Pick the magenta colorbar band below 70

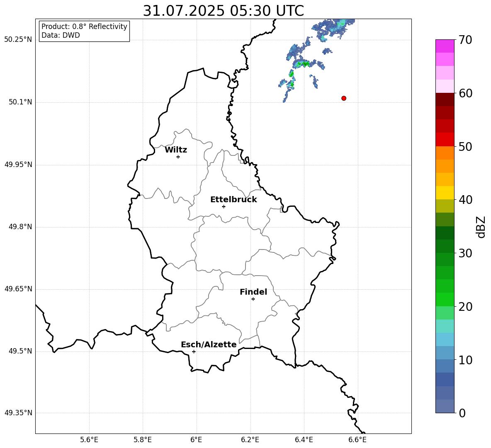445,46
